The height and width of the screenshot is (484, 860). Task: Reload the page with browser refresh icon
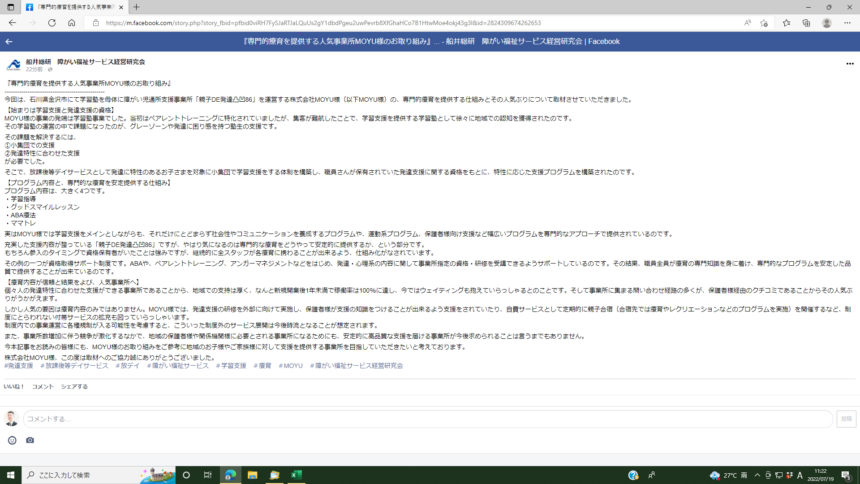[x=52, y=23]
